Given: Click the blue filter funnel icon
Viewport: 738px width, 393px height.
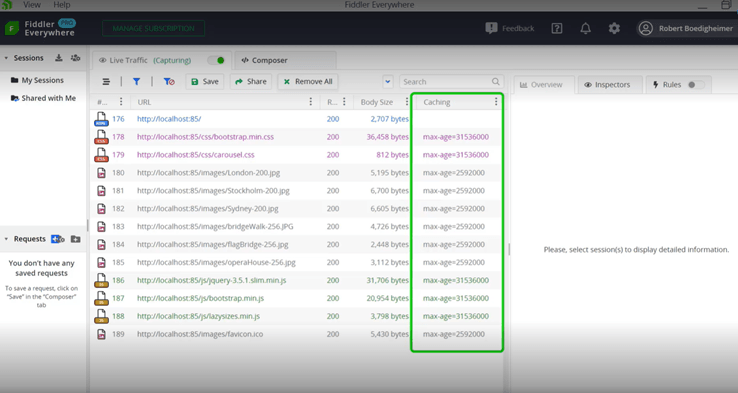Looking at the screenshot, I should [136, 81].
